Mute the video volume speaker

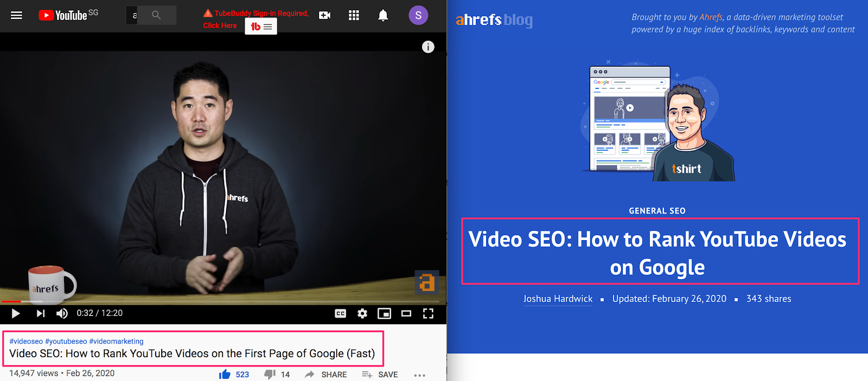(x=62, y=313)
